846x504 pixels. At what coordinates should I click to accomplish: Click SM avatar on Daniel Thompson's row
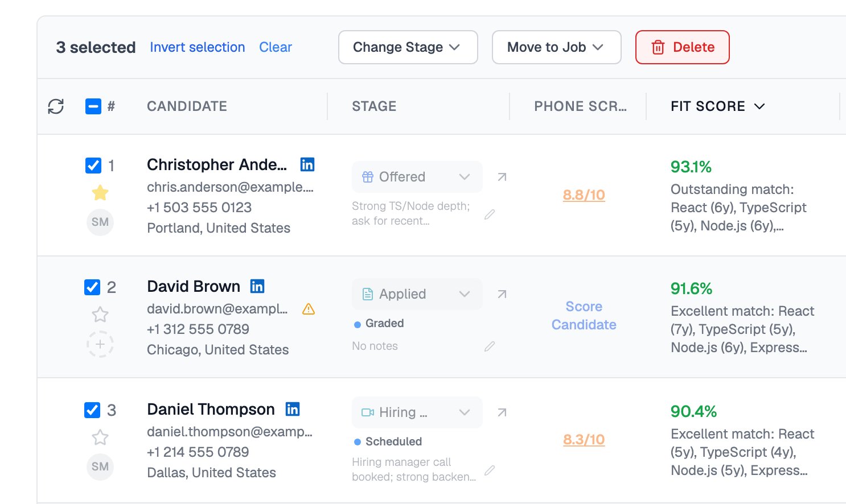pos(100,466)
